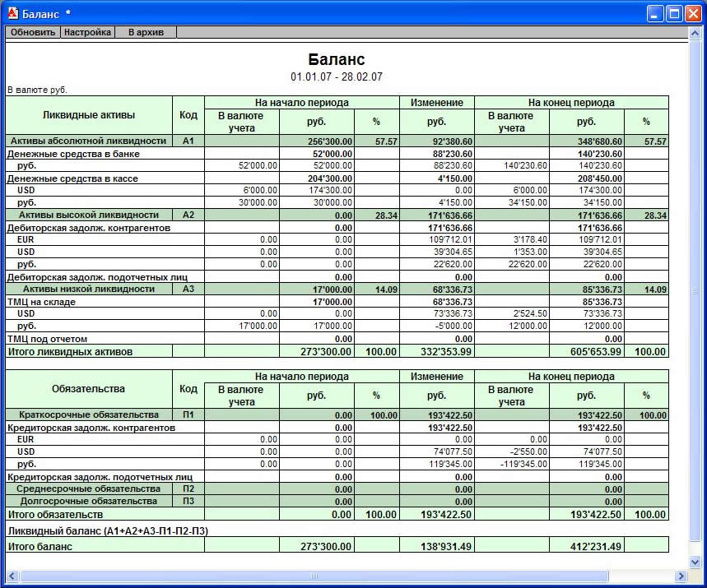Select the Активы абсолютной ликвидности row
Viewport: 707px width, 588px height.
[x=337, y=141]
